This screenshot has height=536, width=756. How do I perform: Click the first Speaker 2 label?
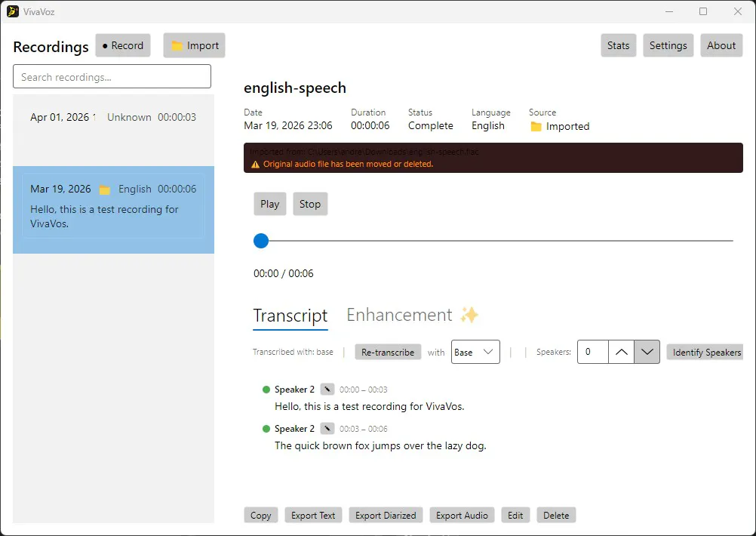(294, 390)
